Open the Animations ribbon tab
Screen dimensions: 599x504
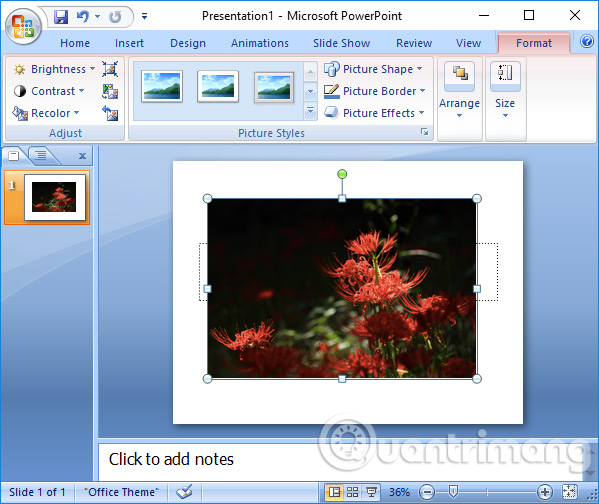click(260, 43)
